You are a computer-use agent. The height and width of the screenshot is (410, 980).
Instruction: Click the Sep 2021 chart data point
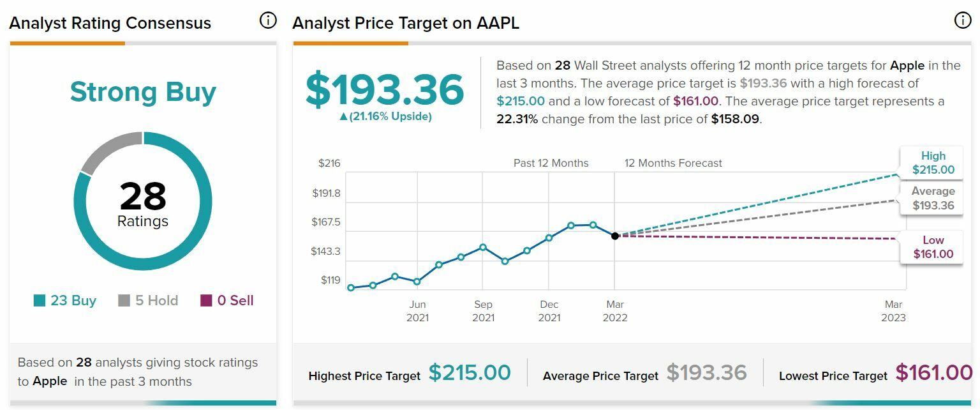coord(483,247)
